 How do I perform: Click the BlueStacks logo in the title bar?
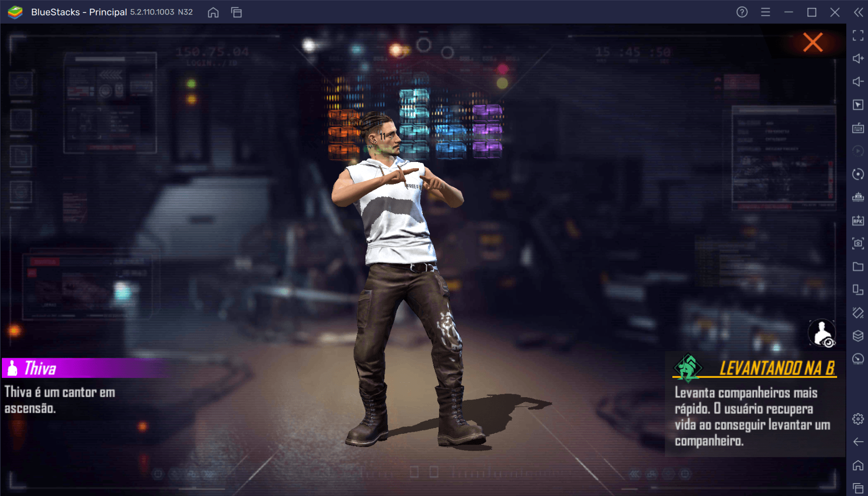click(x=15, y=12)
